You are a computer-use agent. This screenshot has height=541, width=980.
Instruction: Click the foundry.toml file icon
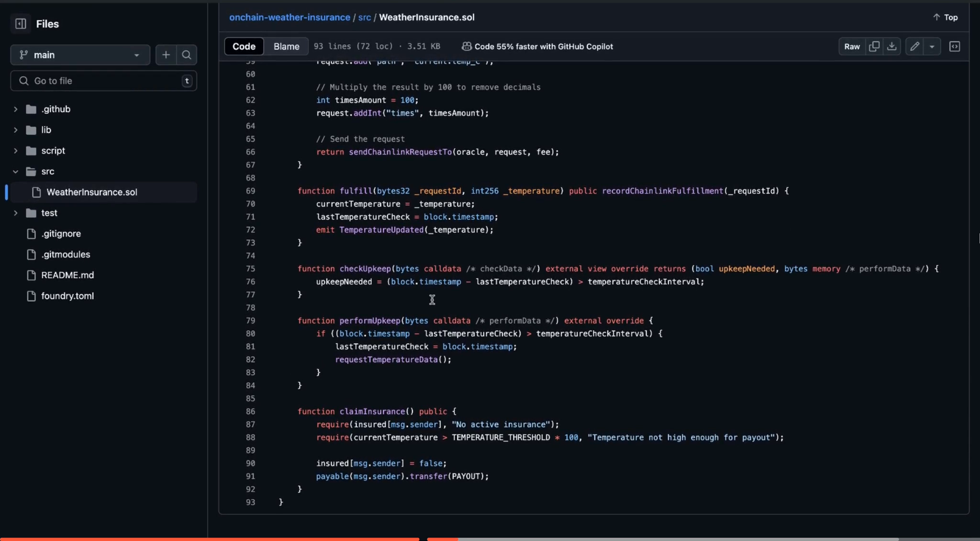(x=31, y=296)
